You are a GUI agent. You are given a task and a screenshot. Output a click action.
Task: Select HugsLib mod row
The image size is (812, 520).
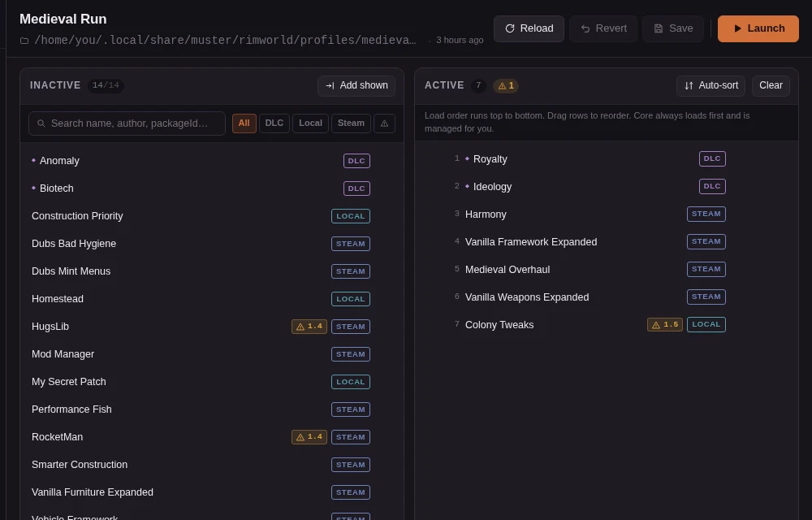click(212, 327)
